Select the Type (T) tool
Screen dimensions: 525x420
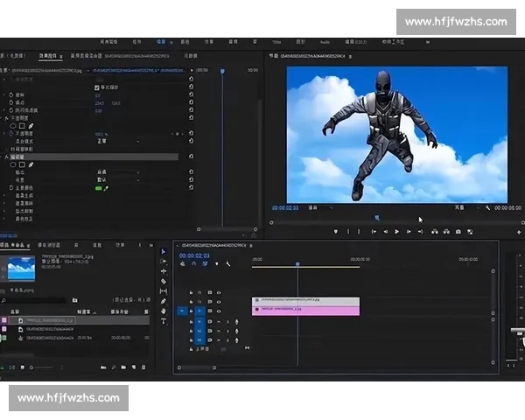pos(164,321)
